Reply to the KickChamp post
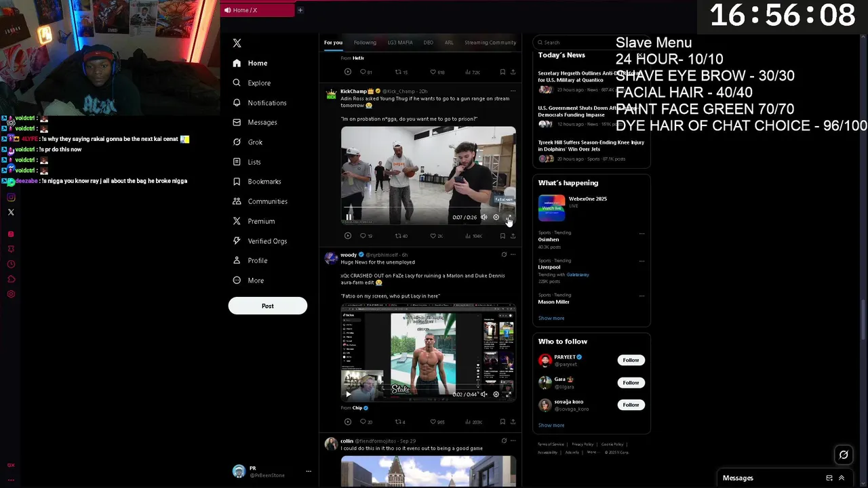868x488 pixels. coord(366,236)
